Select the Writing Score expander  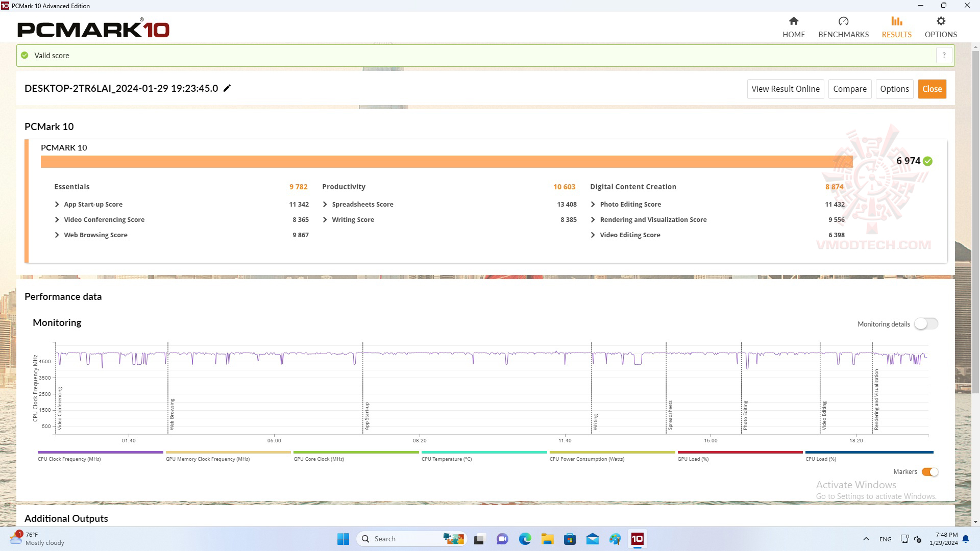pyautogui.click(x=326, y=219)
